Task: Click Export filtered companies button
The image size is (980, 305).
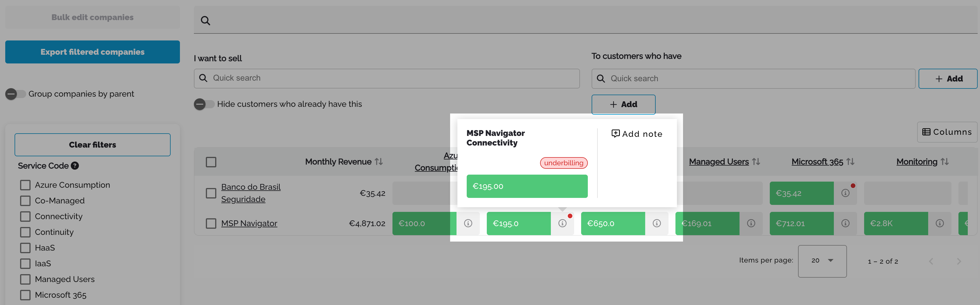Action: pos(93,52)
